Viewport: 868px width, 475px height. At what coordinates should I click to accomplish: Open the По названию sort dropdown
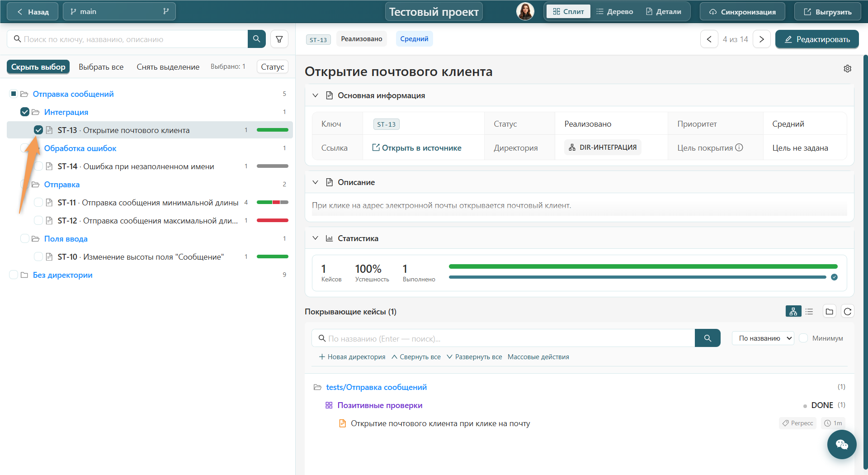[763, 338]
